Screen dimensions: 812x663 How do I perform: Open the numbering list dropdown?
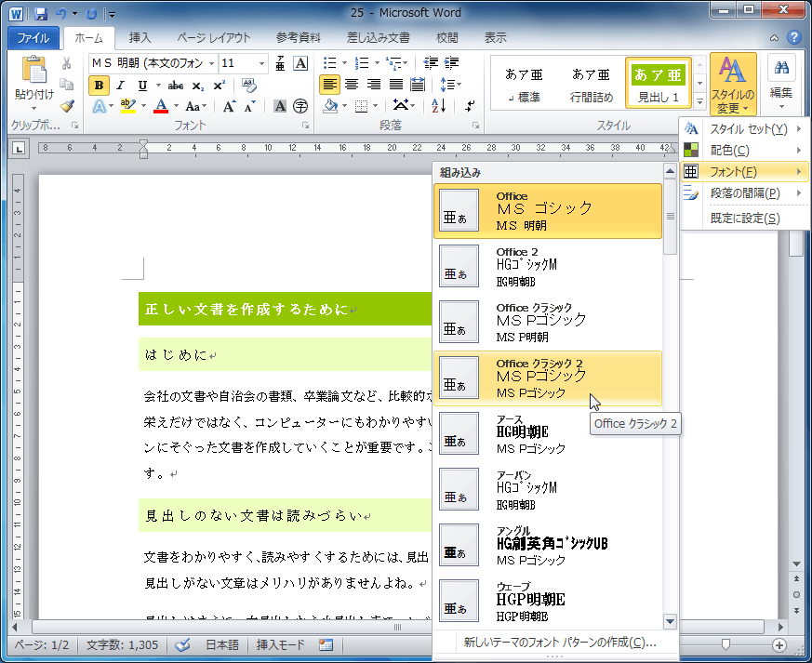pos(377,63)
